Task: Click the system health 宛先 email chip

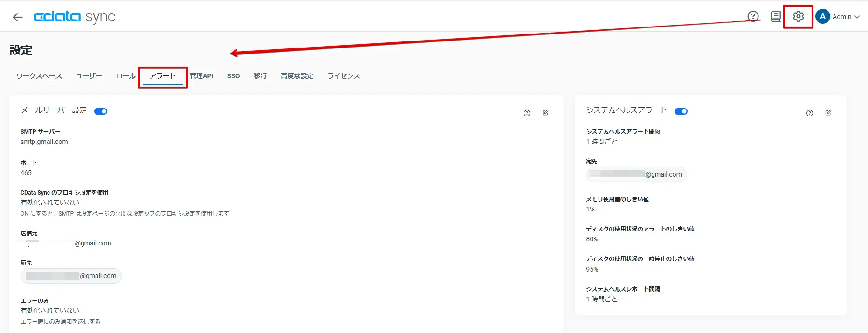Action: point(636,174)
